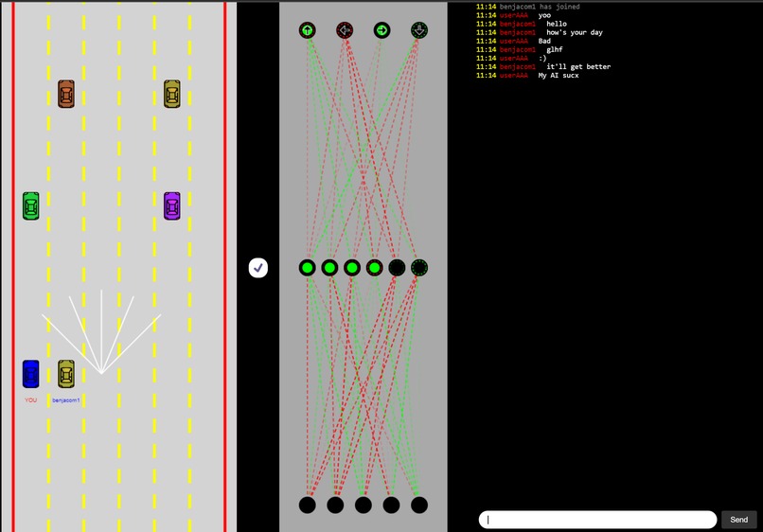Click the chat message "My AI sucx"
763x532 pixels.
559,76
